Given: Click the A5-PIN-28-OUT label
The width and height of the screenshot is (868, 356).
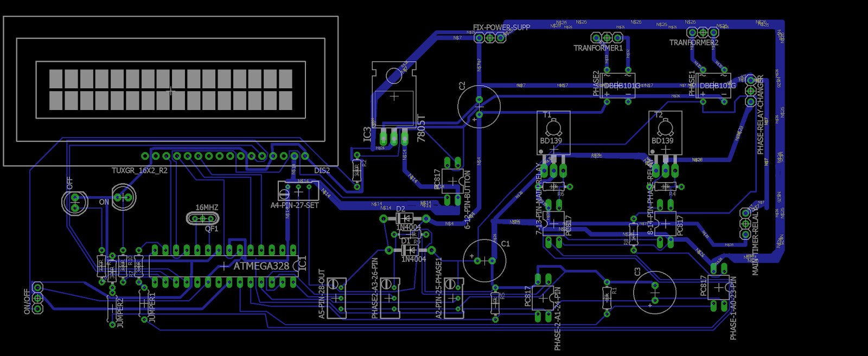Looking at the screenshot, I should (x=322, y=293).
